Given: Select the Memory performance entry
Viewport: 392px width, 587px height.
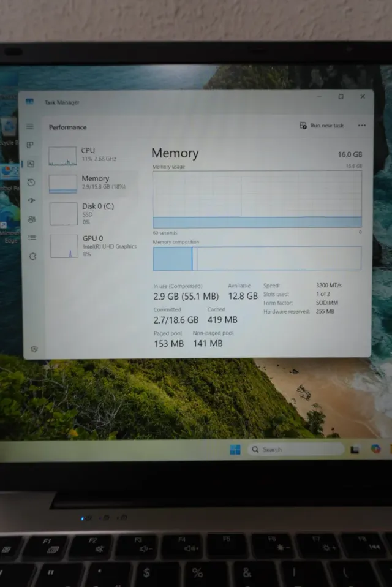Looking at the screenshot, I should click(x=93, y=183).
